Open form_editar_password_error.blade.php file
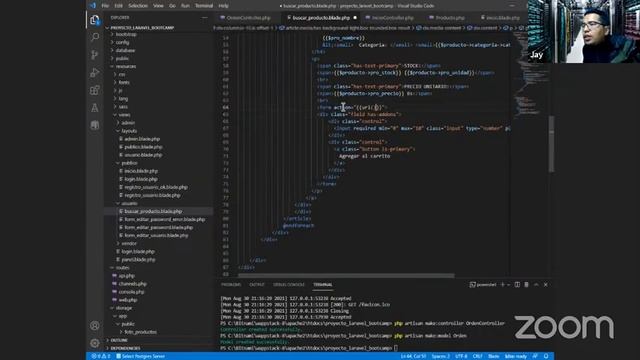 click(164, 220)
